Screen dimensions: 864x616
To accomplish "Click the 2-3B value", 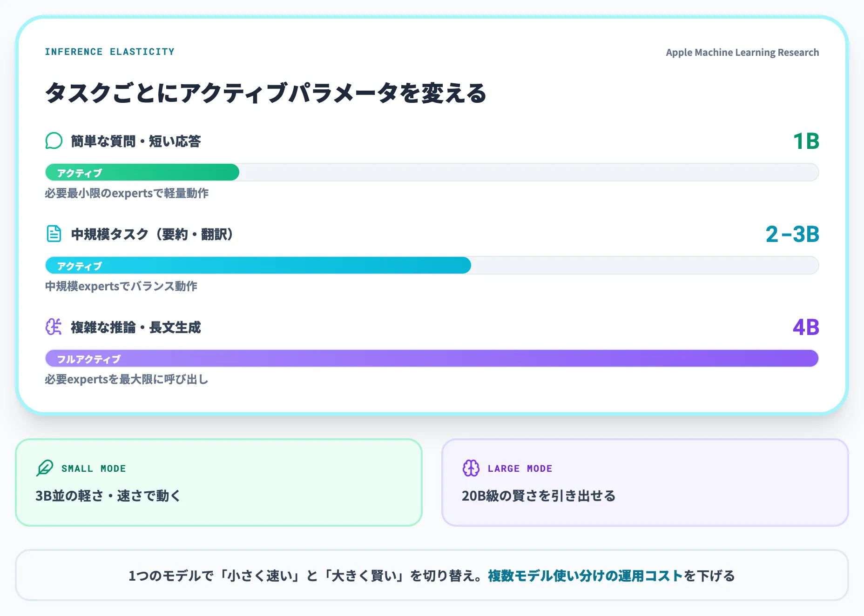I will [792, 234].
